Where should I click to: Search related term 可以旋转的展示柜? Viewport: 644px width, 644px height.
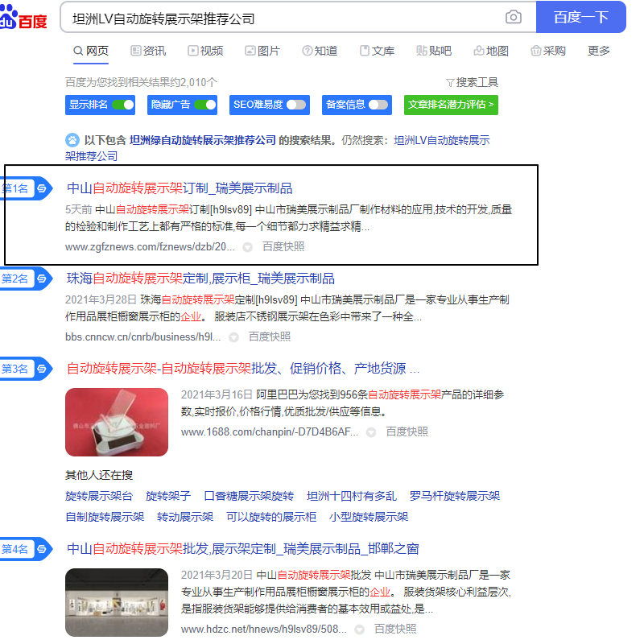coord(271,517)
